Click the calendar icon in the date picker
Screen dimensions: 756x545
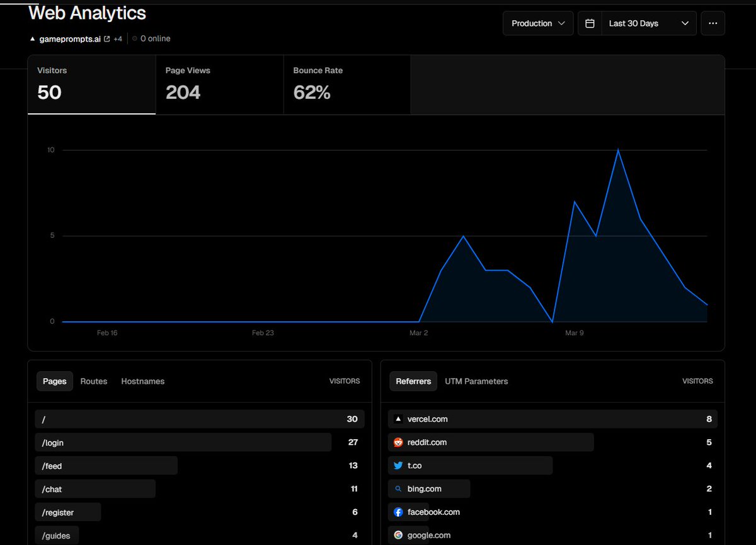[x=590, y=23]
